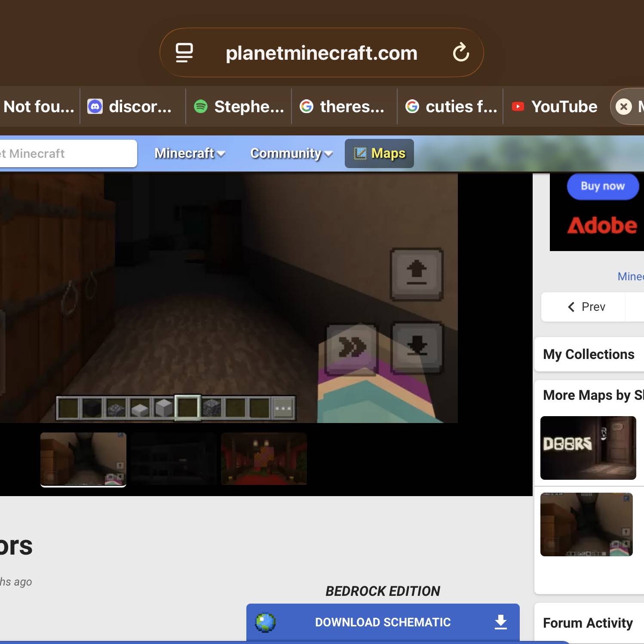Switch to the YouTube tab
This screenshot has height=644, width=644.
[x=555, y=107]
